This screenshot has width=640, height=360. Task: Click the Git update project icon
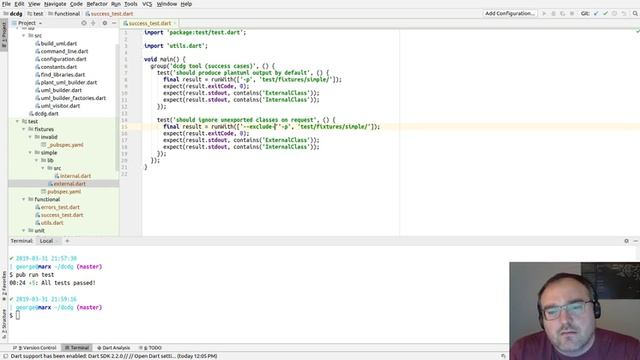click(596, 13)
